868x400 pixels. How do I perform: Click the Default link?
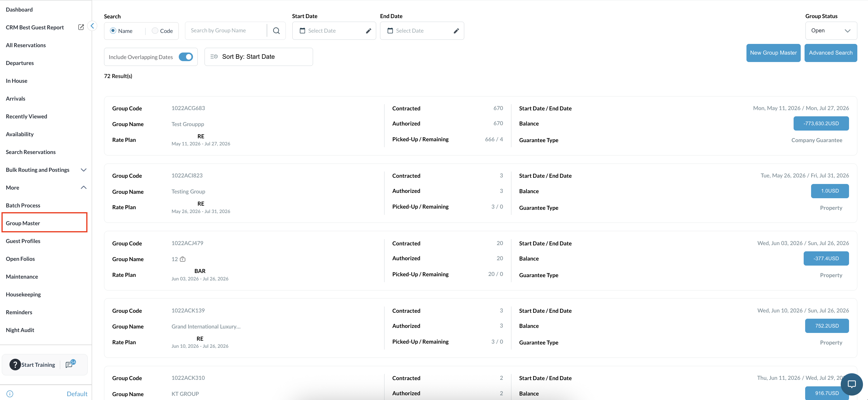click(77, 393)
